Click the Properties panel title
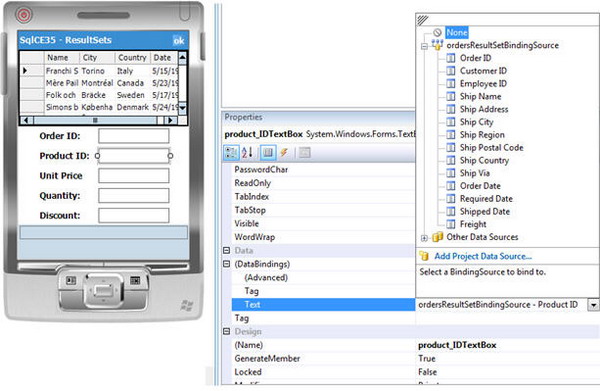 243,117
